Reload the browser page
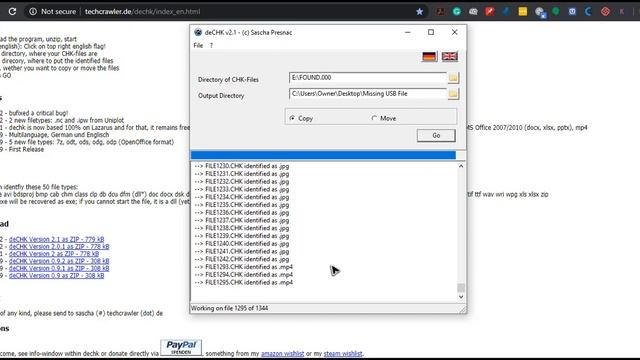This screenshot has height=360, width=640. coord(12,11)
